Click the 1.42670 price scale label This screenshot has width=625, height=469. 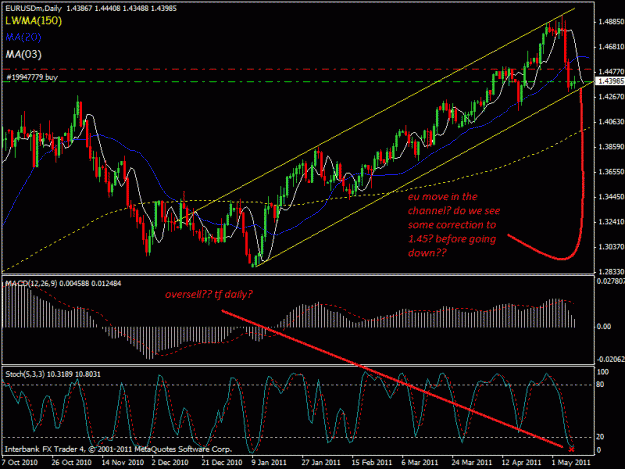pyautogui.click(x=611, y=97)
